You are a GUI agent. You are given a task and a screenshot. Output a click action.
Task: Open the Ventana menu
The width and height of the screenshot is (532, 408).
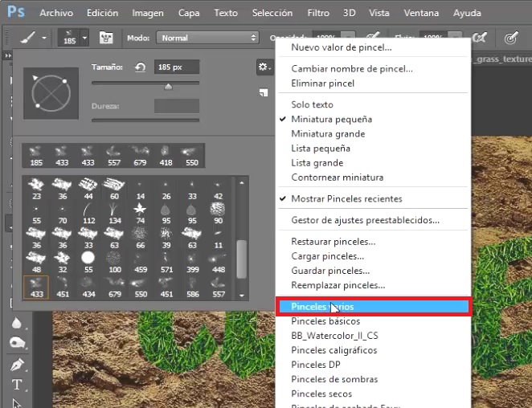(421, 13)
